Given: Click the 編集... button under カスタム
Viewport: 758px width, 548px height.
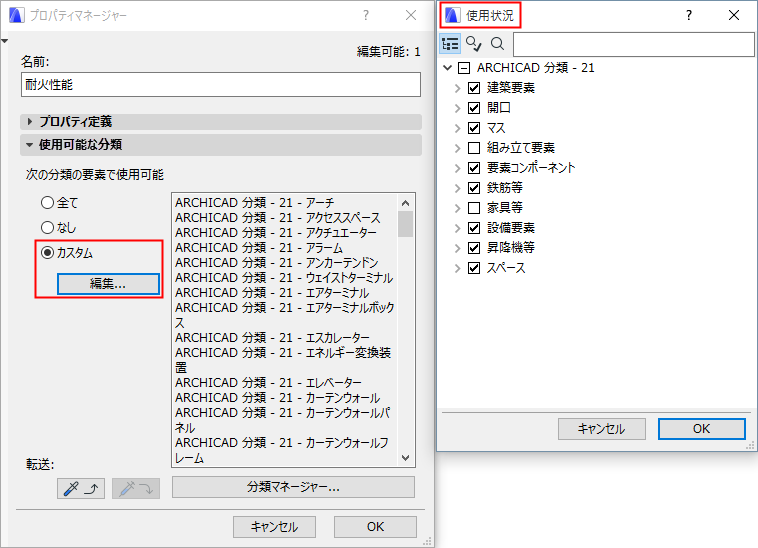Looking at the screenshot, I should 108,284.
